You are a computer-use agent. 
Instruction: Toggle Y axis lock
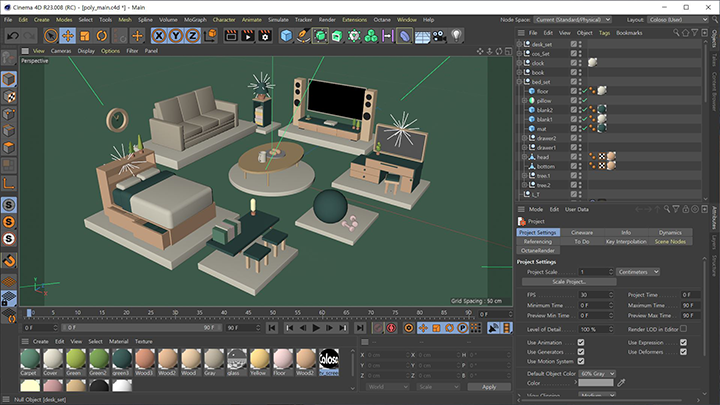[x=176, y=36]
